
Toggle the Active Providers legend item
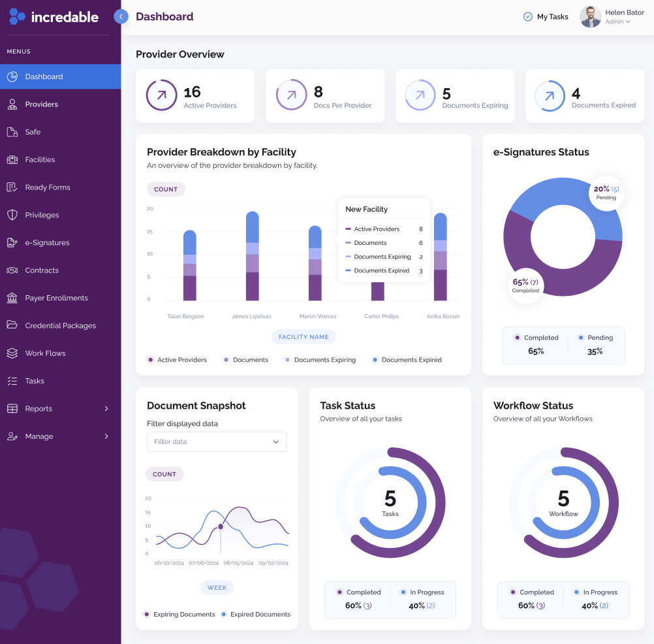tap(177, 359)
